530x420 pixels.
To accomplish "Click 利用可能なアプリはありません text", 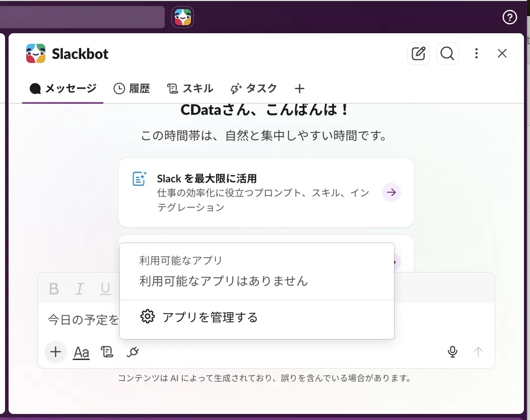I will tap(223, 281).
